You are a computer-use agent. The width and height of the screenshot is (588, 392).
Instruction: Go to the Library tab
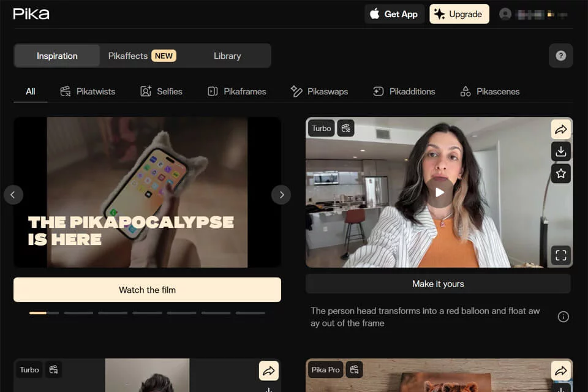tap(227, 56)
